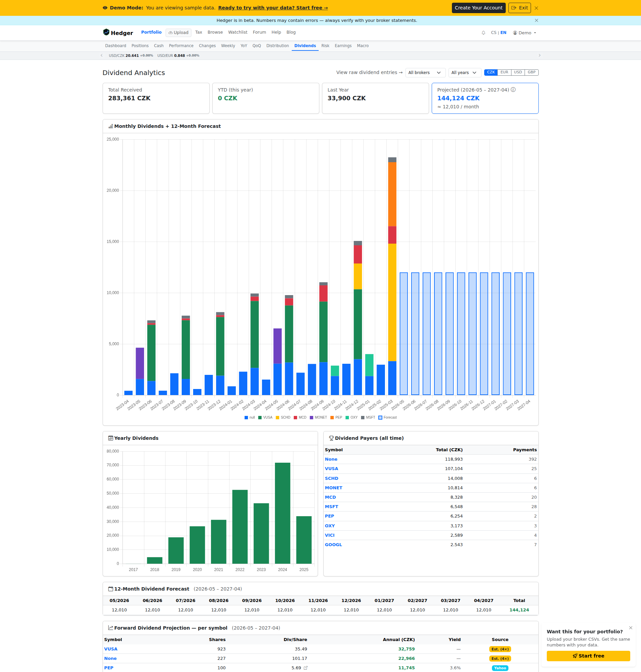The height and width of the screenshot is (672, 641).
Task: Switch currency to GBP
Action: (532, 72)
